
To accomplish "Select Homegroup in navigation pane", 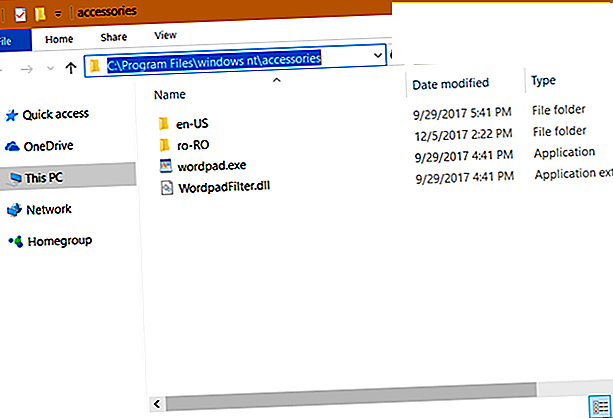I will tap(60, 241).
